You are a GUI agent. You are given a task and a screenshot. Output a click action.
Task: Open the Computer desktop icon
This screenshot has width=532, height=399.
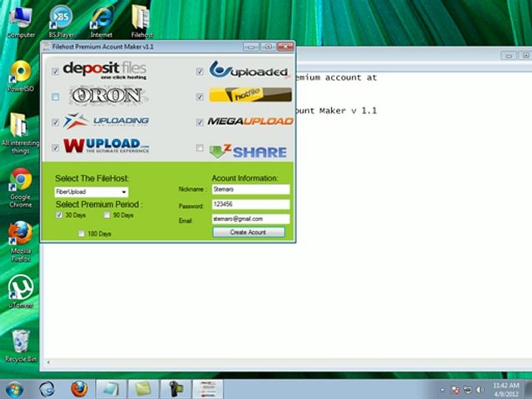point(21,21)
